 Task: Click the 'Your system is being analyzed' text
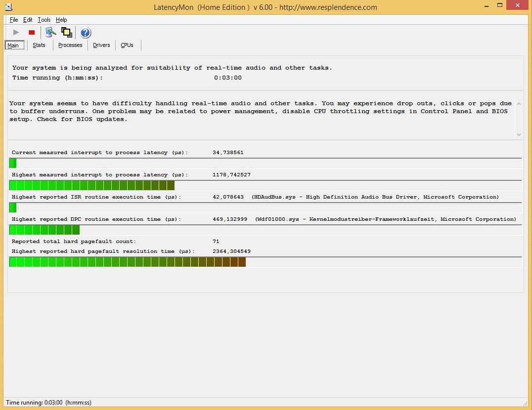[172, 68]
